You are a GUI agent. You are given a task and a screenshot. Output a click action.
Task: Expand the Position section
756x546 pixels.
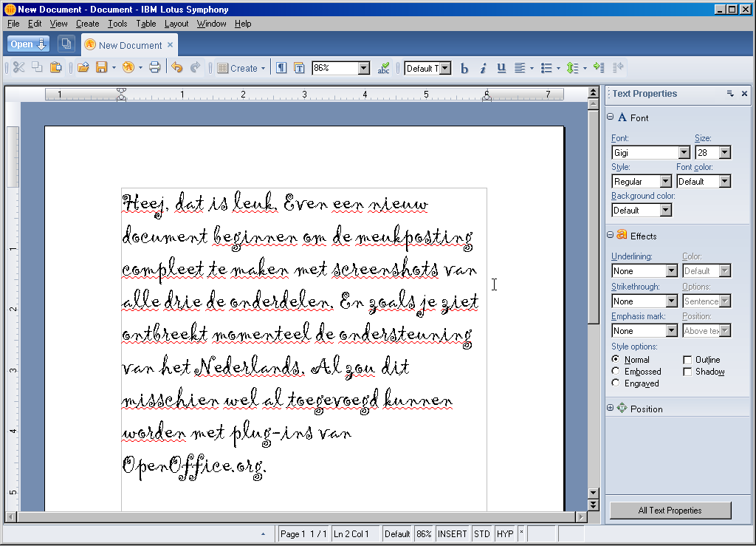(611, 408)
